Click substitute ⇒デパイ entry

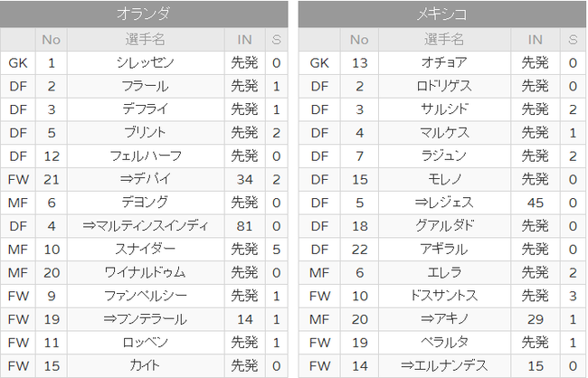(146, 179)
